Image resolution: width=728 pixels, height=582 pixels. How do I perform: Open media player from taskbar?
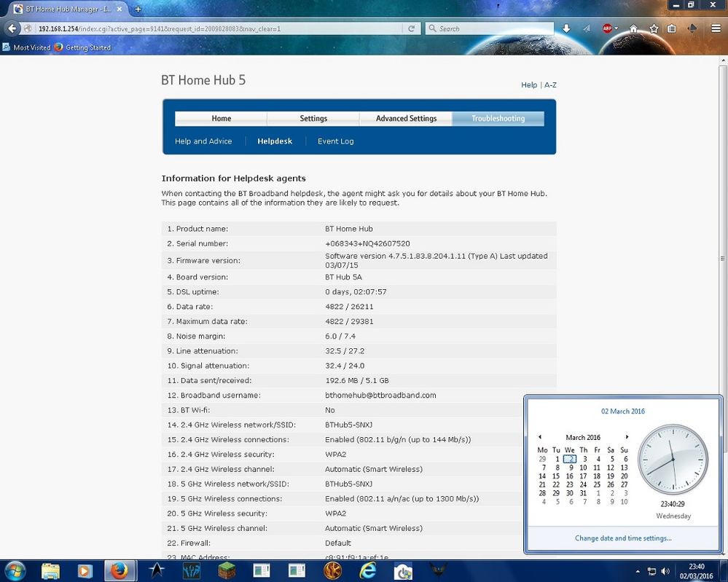coord(85,571)
